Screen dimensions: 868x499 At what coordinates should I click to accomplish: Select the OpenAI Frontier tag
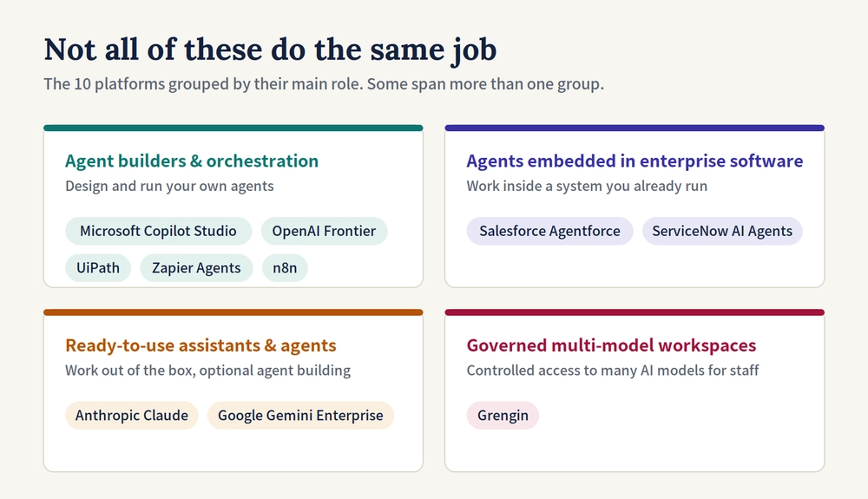pos(324,231)
